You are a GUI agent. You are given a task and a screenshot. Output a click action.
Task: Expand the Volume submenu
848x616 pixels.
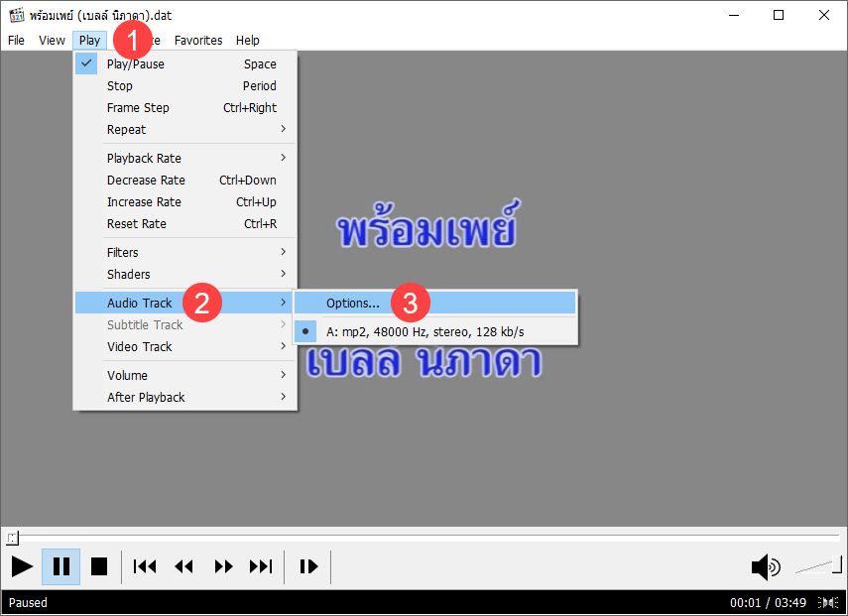pyautogui.click(x=184, y=375)
